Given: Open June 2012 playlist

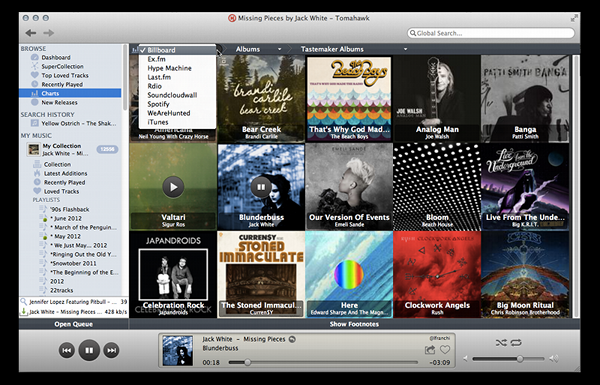Looking at the screenshot, I should tap(66, 218).
